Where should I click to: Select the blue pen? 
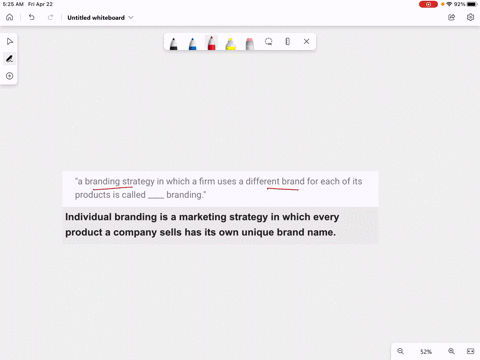click(193, 43)
